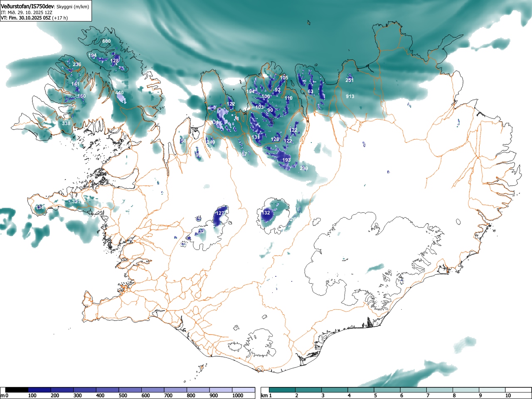532x399 pixels.
Task: Pick the meter legend swatch between 500 and 600
Action: pos(130,390)
